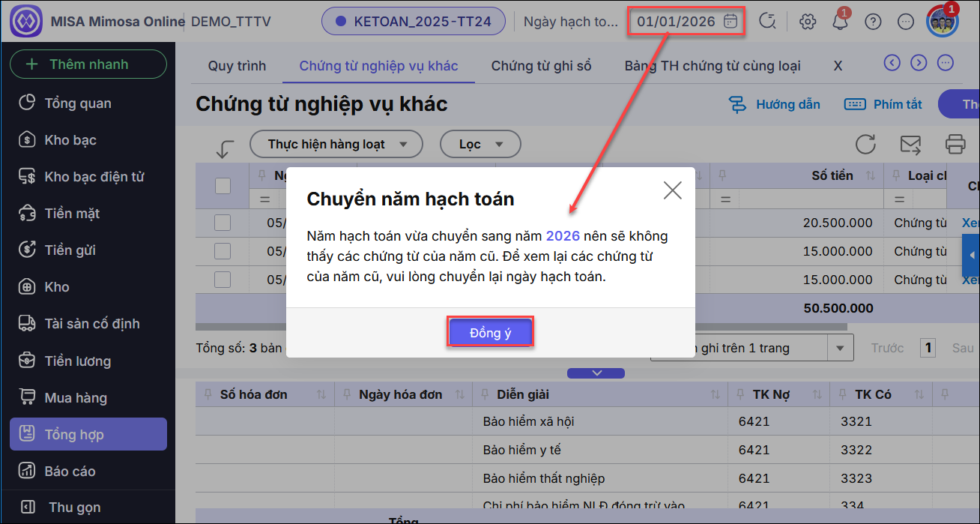Select all rows with header checkbox
This screenshot has width=980, height=524.
223,185
